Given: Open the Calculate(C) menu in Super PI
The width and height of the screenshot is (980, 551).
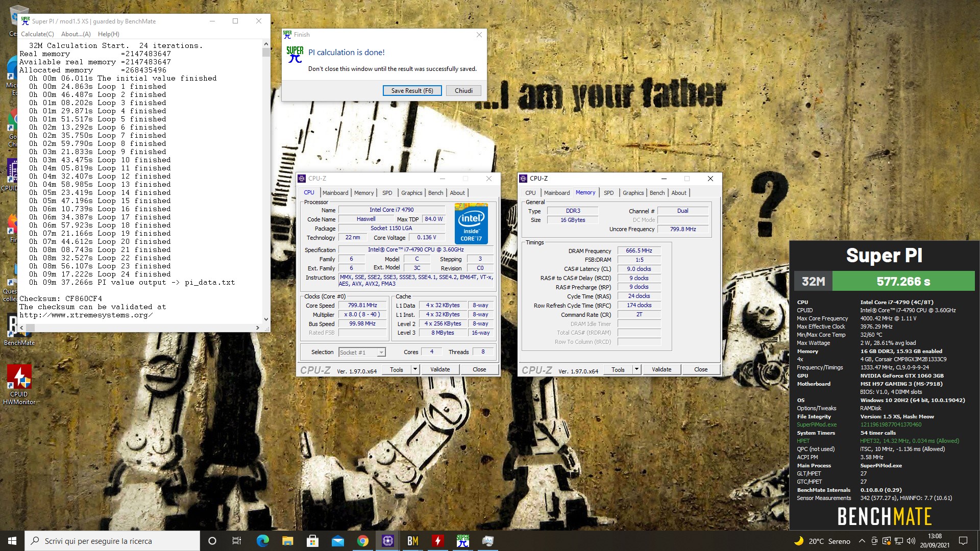Looking at the screenshot, I should (37, 34).
